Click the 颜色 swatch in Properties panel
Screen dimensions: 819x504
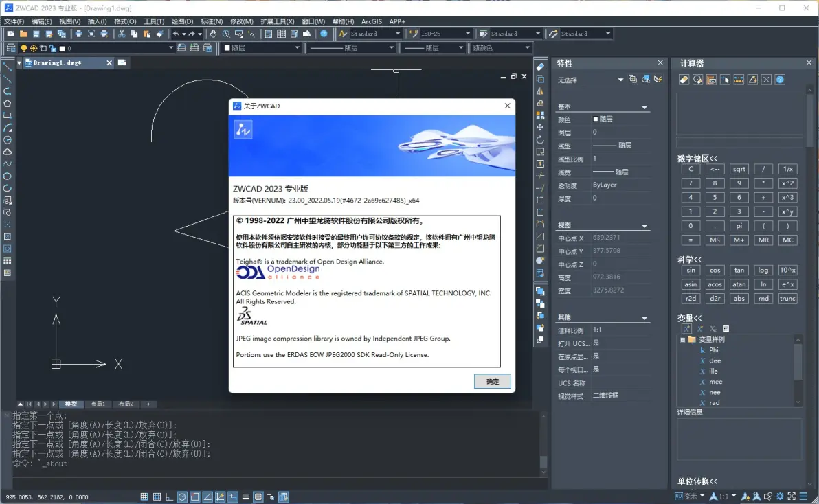point(596,119)
